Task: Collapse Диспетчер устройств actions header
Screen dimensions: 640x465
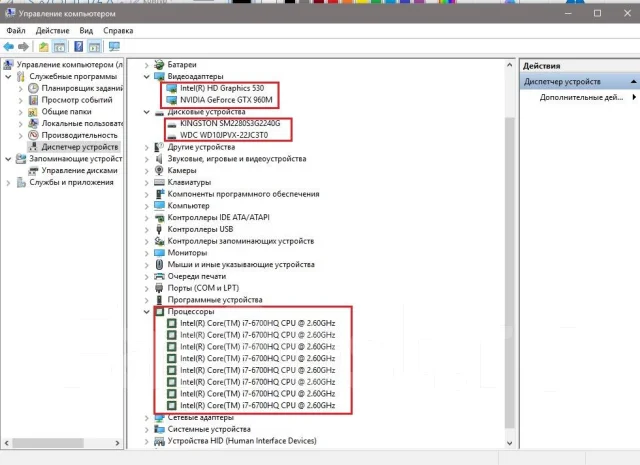Action: (x=633, y=82)
